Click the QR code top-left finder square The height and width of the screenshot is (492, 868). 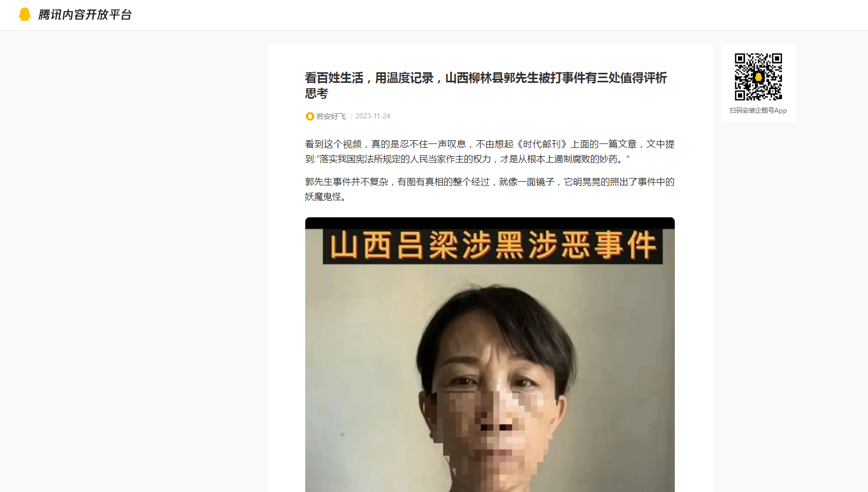coord(740,58)
